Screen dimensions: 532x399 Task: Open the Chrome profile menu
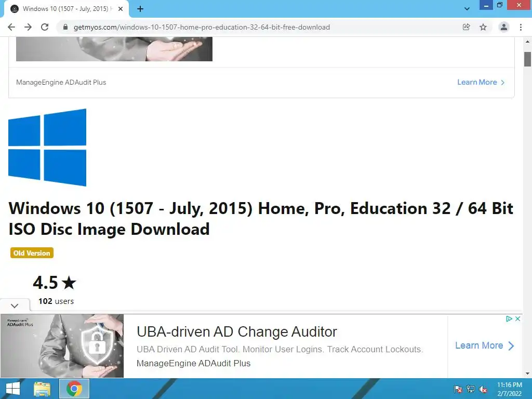(x=504, y=27)
